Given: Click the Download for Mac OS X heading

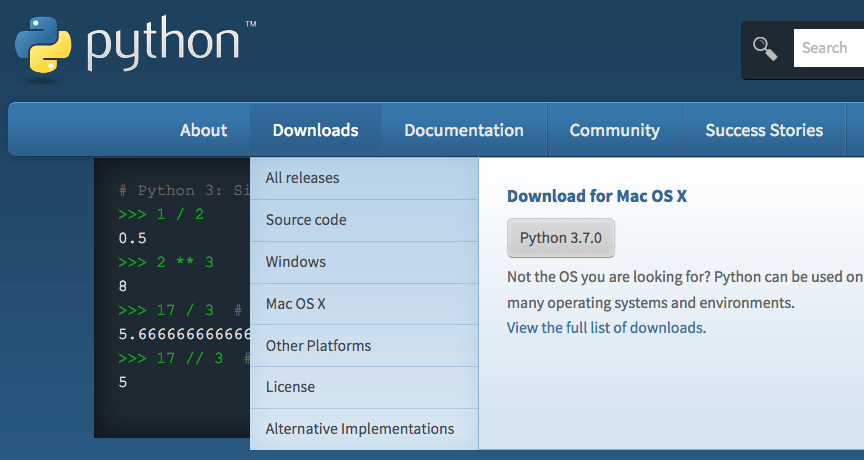Looking at the screenshot, I should [596, 196].
